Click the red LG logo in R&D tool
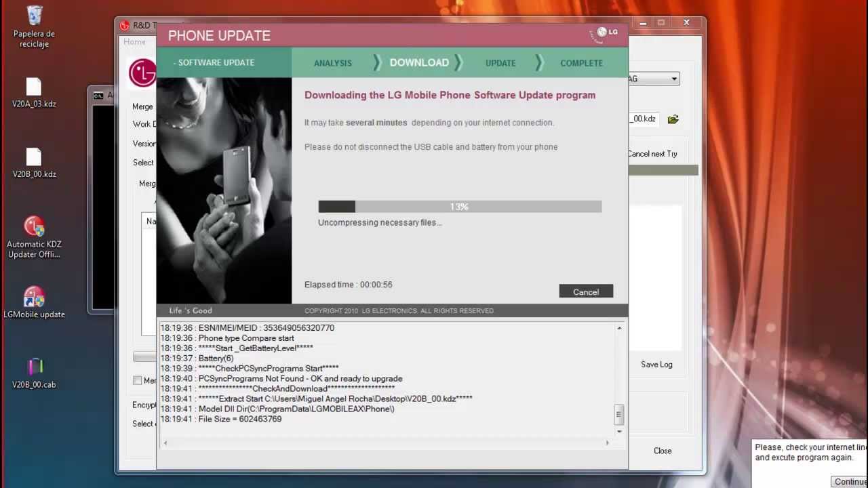This screenshot has height=488, width=868. (x=142, y=73)
